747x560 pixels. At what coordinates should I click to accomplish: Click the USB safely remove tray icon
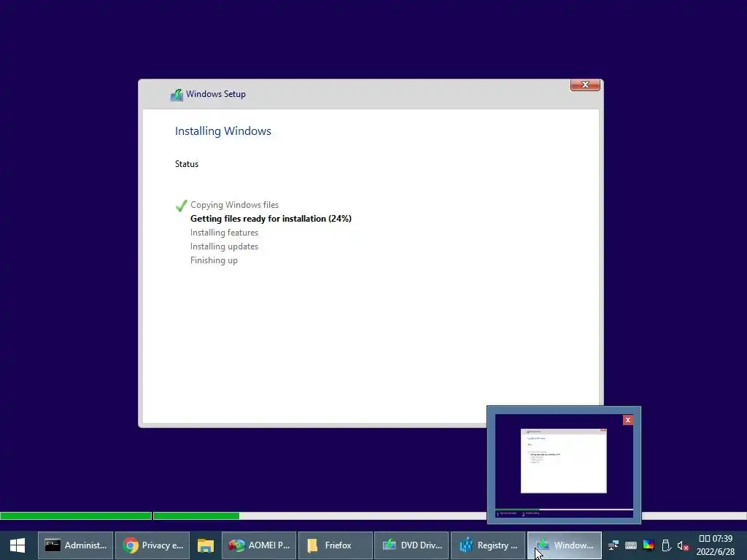coord(667,545)
